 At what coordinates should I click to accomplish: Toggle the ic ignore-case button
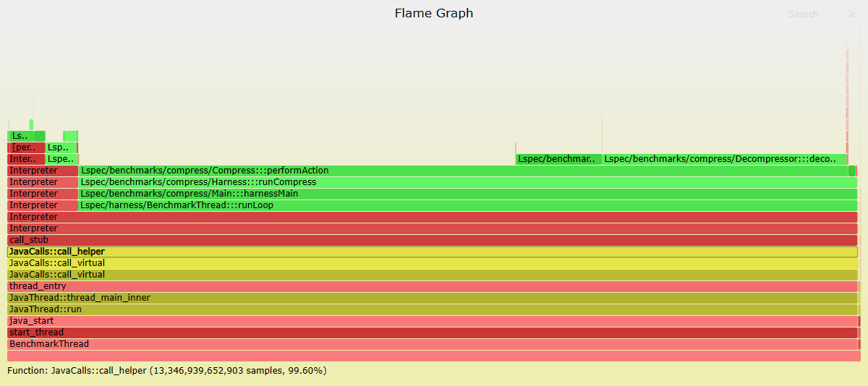pos(852,14)
